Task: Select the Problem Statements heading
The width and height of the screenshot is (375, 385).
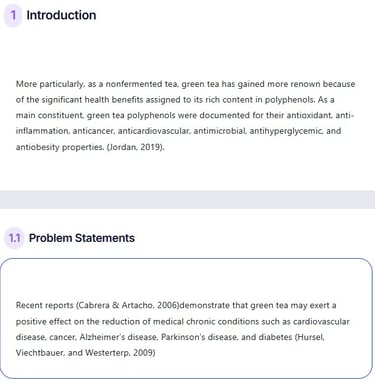Action: (82, 238)
